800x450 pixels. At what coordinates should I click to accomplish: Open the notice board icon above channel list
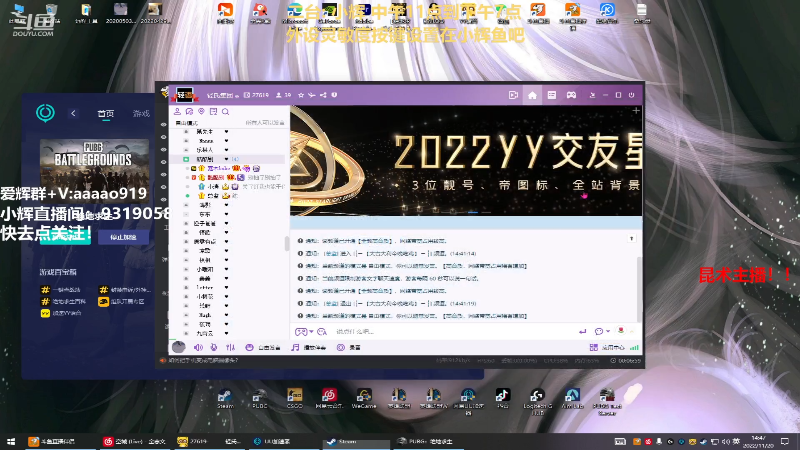[213, 111]
